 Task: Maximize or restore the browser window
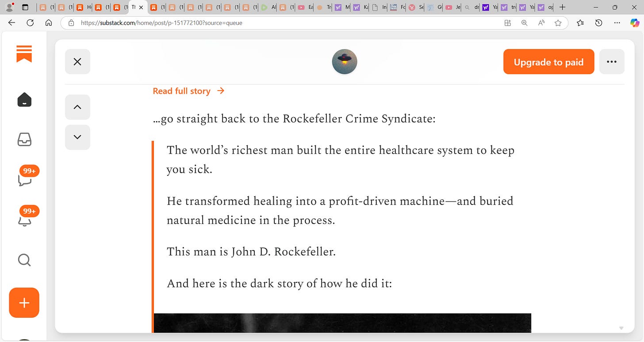click(x=615, y=7)
